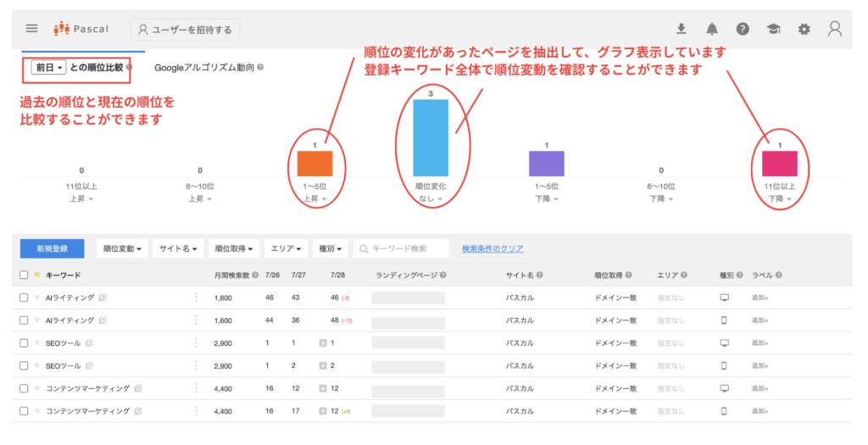Check コンテンツマーケティング row ranked 17 on 7/27

(24, 411)
